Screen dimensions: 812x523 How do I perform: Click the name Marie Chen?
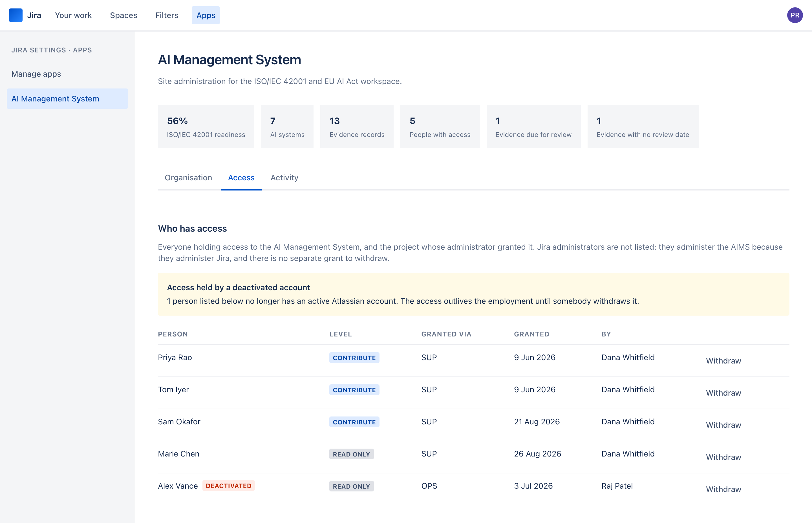click(x=178, y=454)
